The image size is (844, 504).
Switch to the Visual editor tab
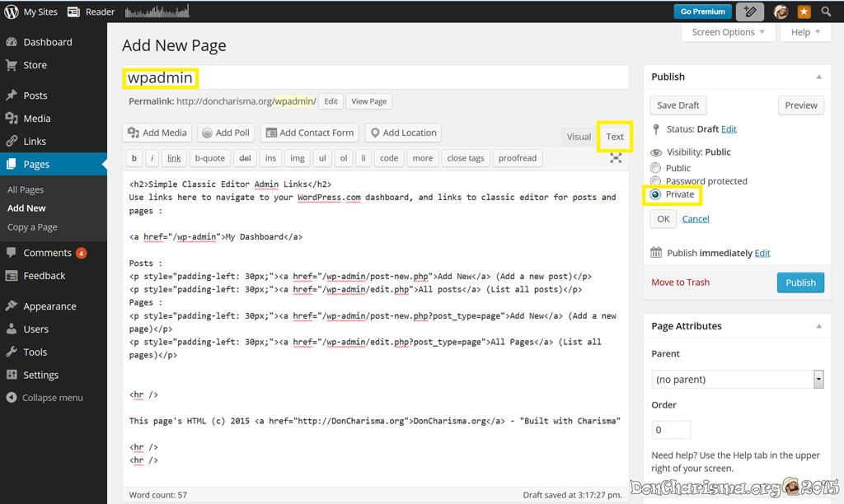coord(579,137)
